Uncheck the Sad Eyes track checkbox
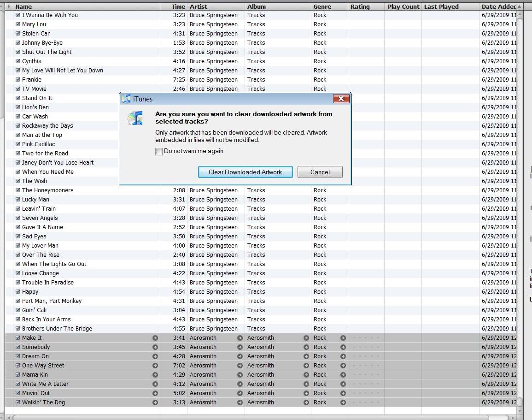 point(18,237)
